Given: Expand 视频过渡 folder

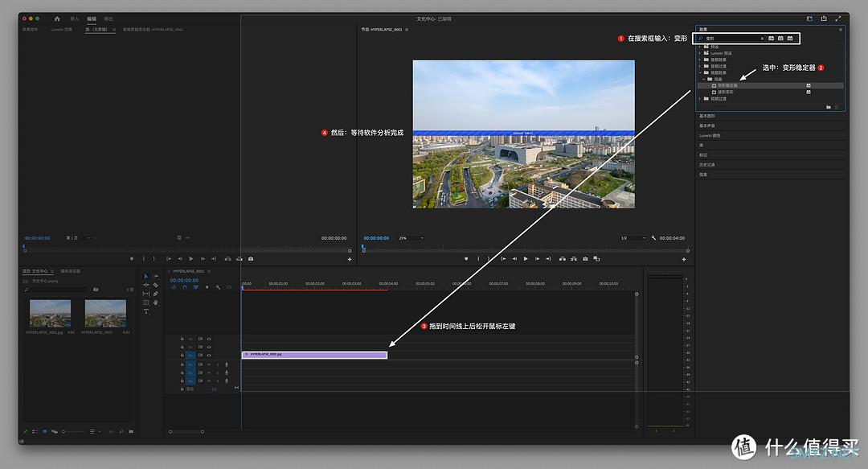Looking at the screenshot, I should (x=700, y=99).
